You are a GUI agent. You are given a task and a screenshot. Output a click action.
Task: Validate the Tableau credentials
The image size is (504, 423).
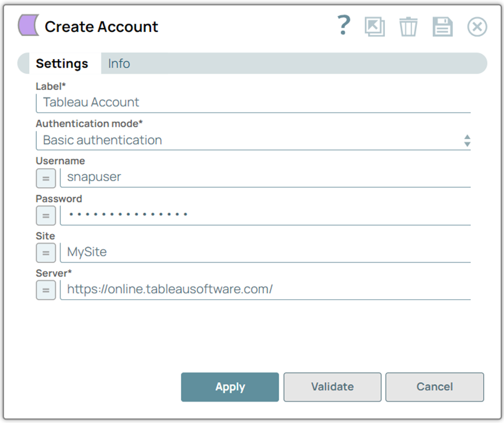[x=332, y=387]
